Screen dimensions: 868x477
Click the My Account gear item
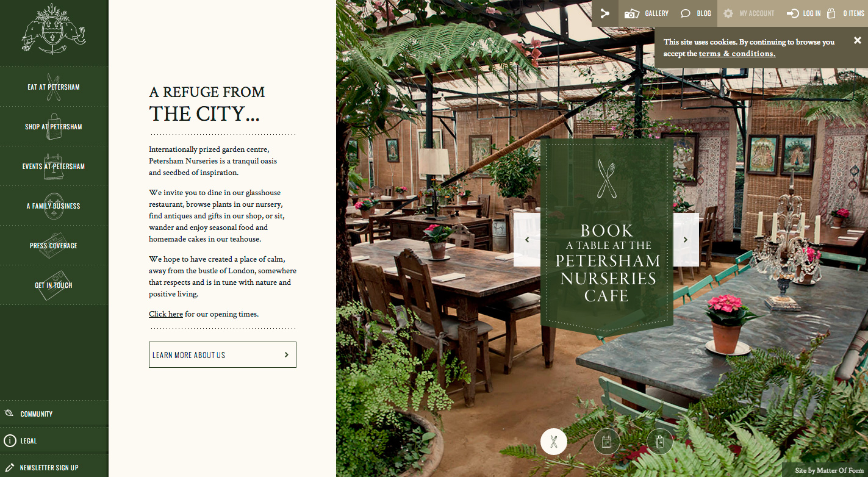click(748, 13)
